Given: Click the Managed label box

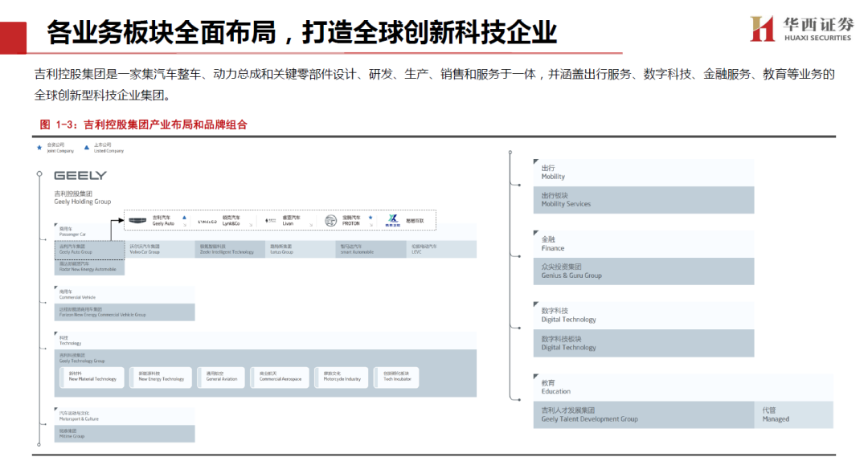Looking at the screenshot, I should tap(794, 414).
